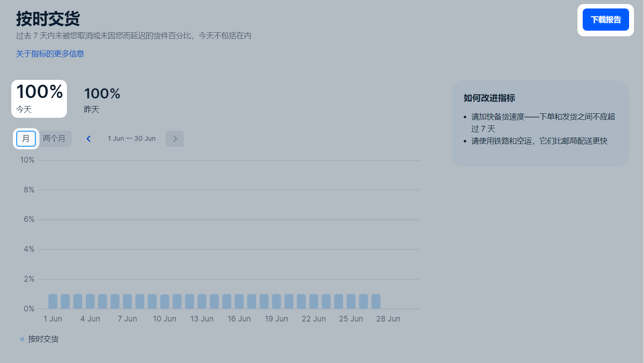Toggle the 按时交货 chart legend item
644x363 pixels.
tap(40, 339)
